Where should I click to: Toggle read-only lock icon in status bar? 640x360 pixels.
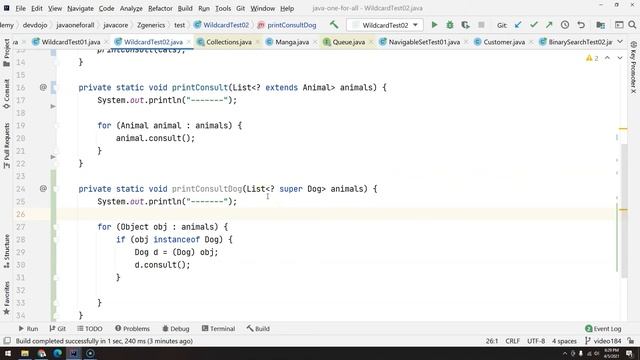(631, 341)
